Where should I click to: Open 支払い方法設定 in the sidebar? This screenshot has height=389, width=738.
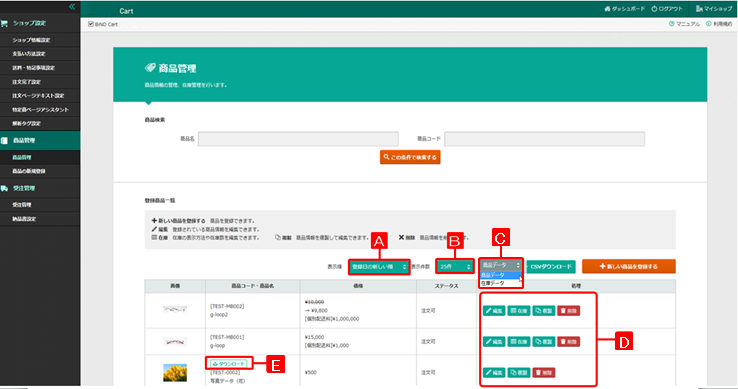click(x=29, y=54)
